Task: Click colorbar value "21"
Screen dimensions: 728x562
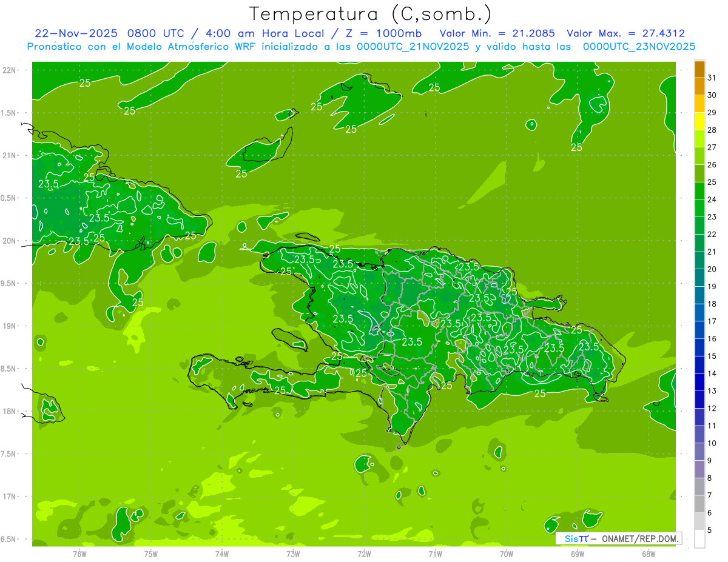Action: (712, 252)
